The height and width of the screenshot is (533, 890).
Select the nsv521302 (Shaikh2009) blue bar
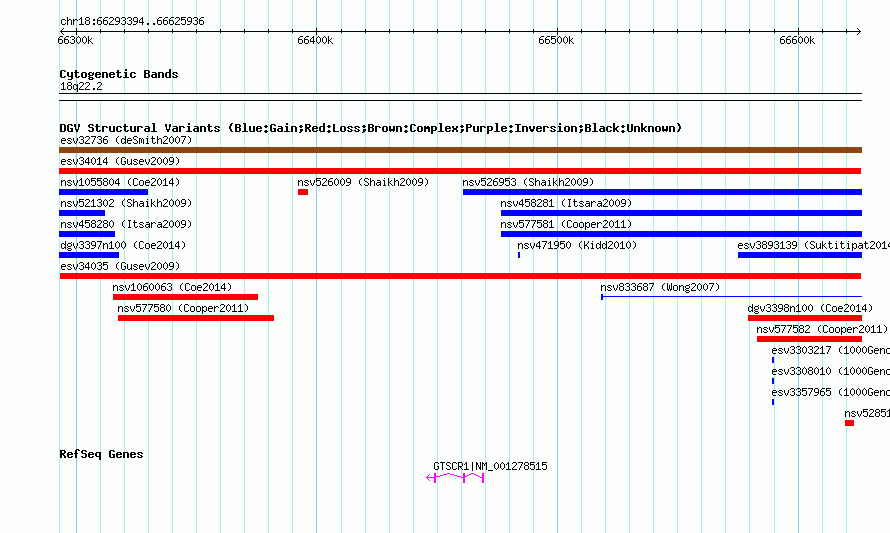[x=82, y=213]
